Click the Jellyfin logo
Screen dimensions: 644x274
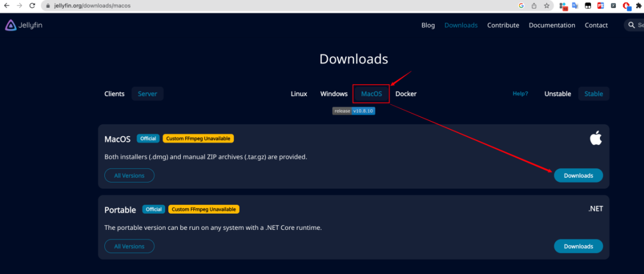24,26
